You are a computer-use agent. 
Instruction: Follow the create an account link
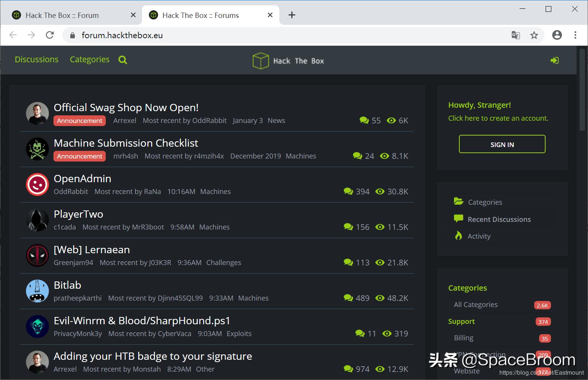pyautogui.click(x=498, y=118)
